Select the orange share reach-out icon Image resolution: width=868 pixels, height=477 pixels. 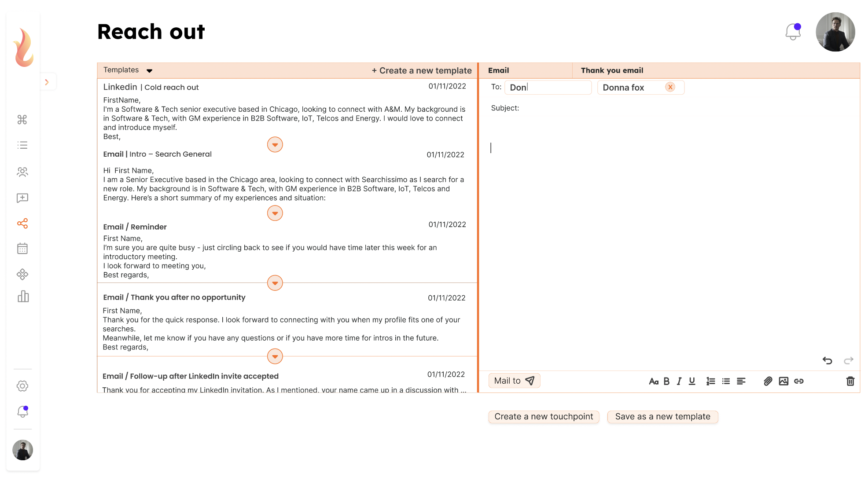coord(22,224)
